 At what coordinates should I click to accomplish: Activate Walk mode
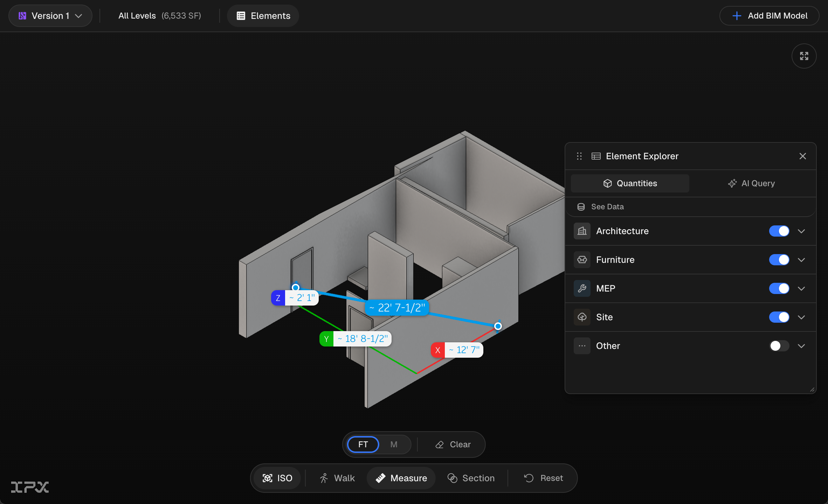(x=337, y=478)
